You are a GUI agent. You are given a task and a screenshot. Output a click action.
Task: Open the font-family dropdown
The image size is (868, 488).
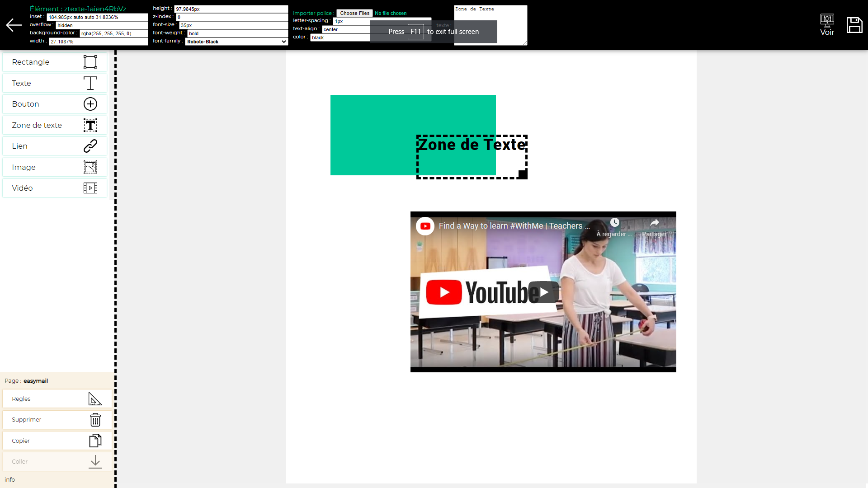click(236, 42)
